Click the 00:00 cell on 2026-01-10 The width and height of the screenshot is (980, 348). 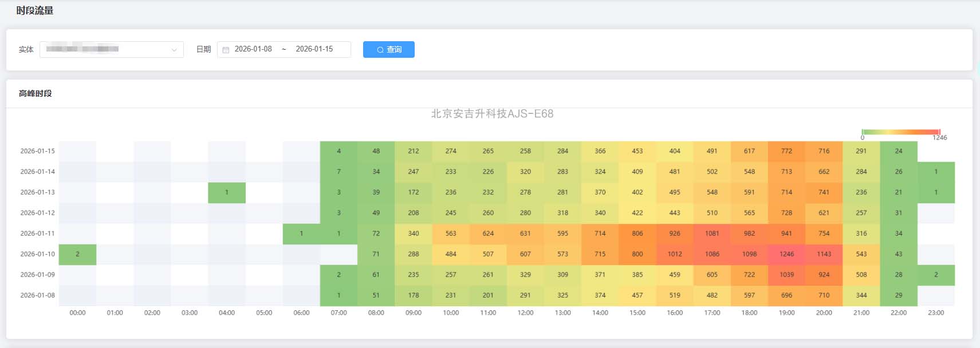click(x=77, y=254)
